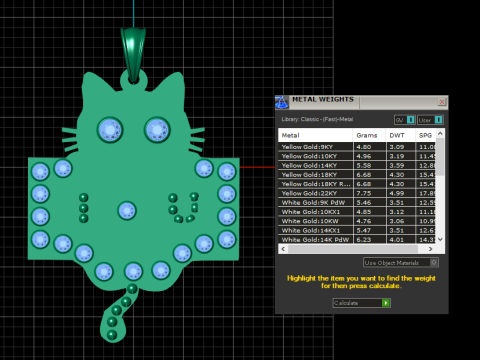Select the White Gold:10KW row
Viewport: 480px width, 360px height.
click(x=357, y=221)
